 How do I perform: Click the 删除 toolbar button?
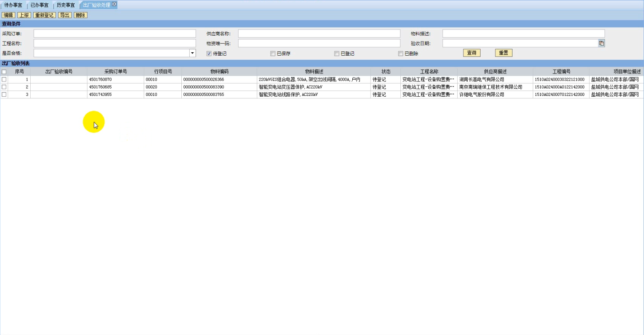[80, 15]
